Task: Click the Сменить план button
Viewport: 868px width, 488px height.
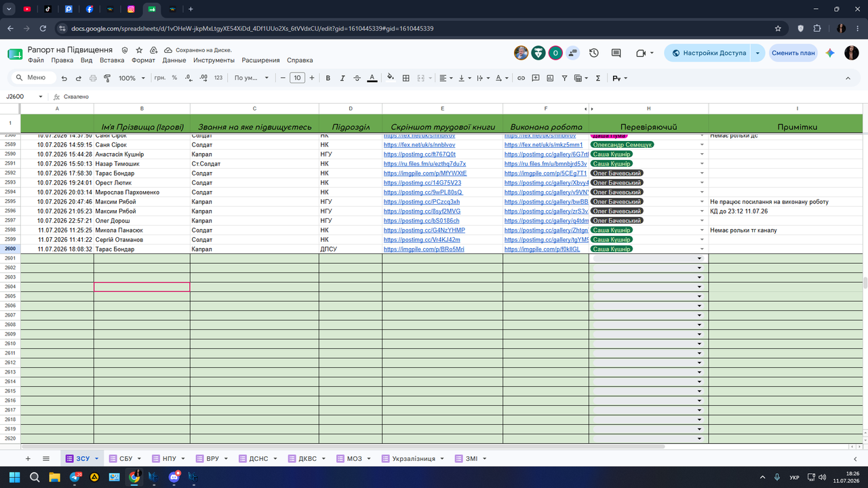Action: [x=793, y=53]
